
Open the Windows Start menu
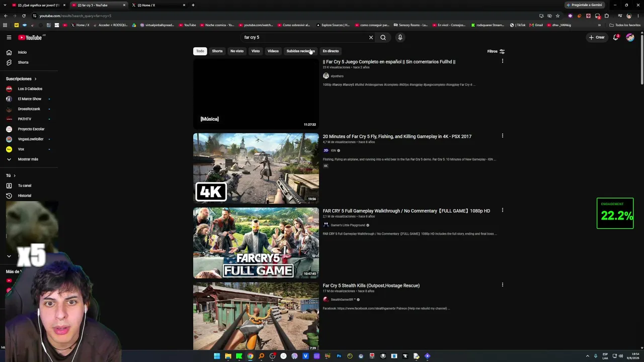pos(217,356)
